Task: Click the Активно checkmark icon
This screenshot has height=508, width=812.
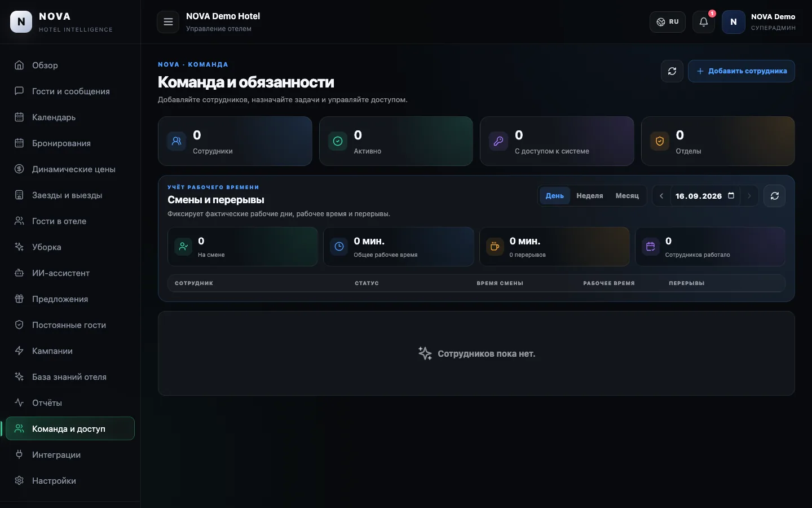Action: click(x=338, y=141)
